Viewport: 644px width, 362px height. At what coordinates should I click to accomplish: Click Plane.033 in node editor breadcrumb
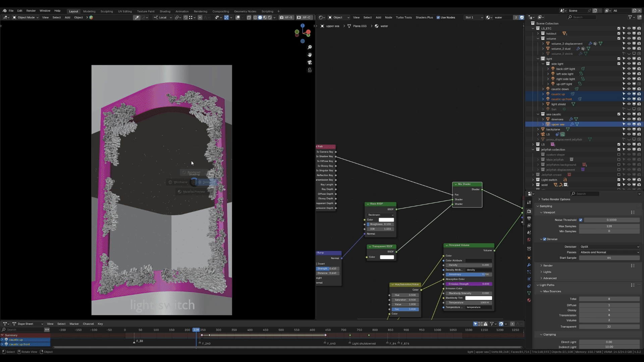pos(360,26)
